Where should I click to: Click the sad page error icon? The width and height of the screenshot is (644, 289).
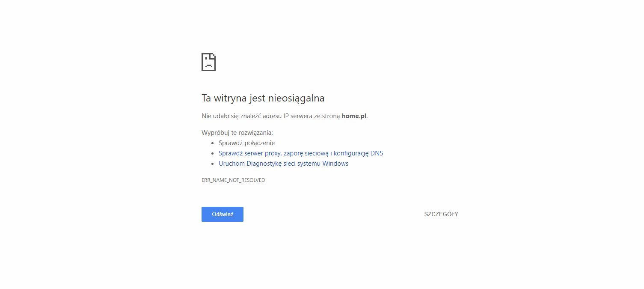pos(208,62)
